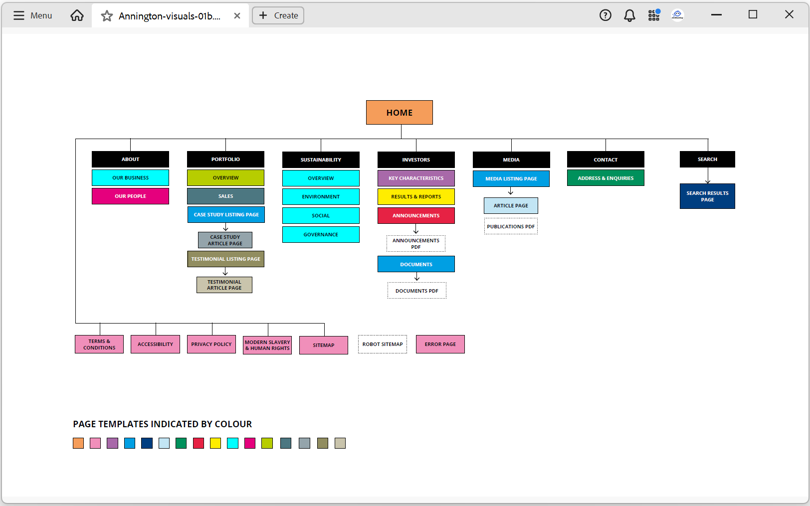
Task: Click the CASE STUDY LISTING PAGE box
Action: coord(226,215)
